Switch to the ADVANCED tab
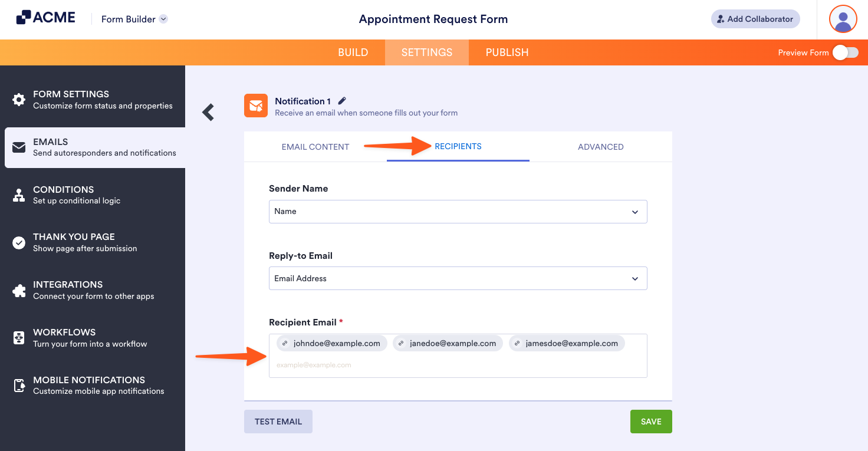This screenshot has width=868, height=451. coord(600,147)
